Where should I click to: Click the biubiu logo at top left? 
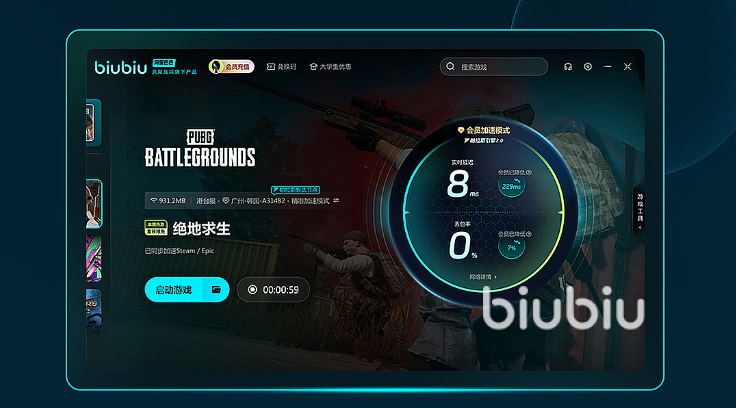click(x=121, y=67)
